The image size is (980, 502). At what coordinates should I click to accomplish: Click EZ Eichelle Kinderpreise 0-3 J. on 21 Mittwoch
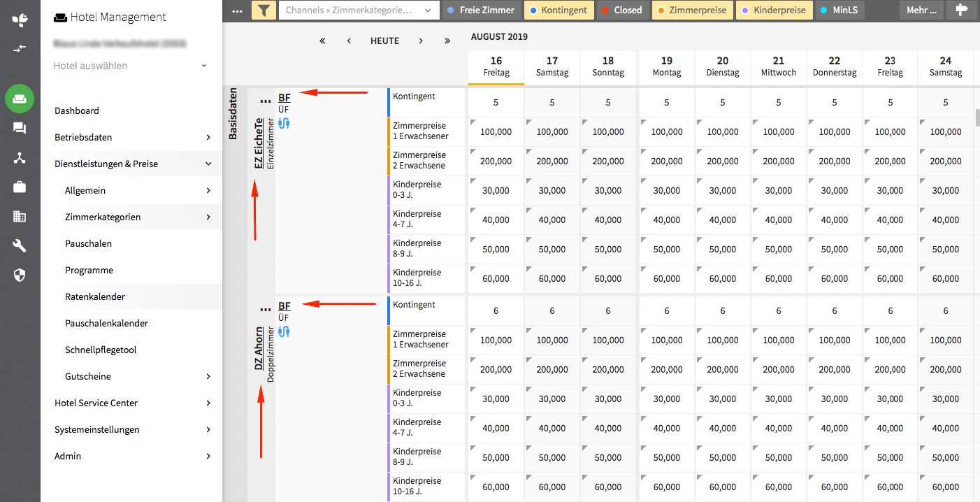tap(779, 190)
